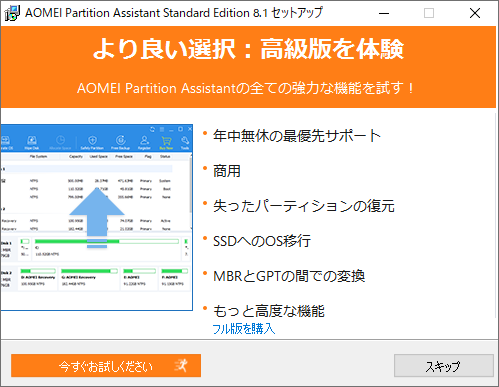The width and height of the screenshot is (499, 387).
Task: Select the MBRとGPTの間での変換 text
Action: (289, 276)
